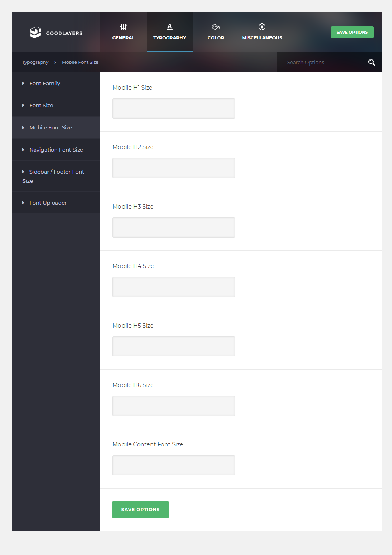Click the Mobile Content Font Size input

[x=174, y=465]
